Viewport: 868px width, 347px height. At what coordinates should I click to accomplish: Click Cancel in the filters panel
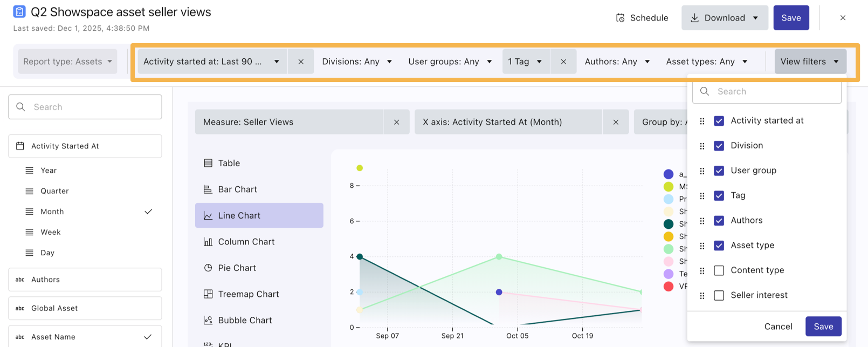(x=778, y=326)
